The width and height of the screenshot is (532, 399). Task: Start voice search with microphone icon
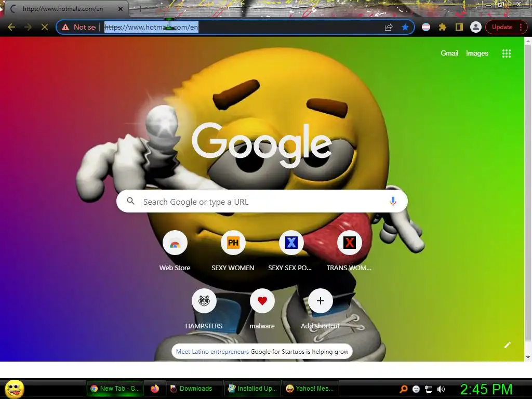[393, 201]
